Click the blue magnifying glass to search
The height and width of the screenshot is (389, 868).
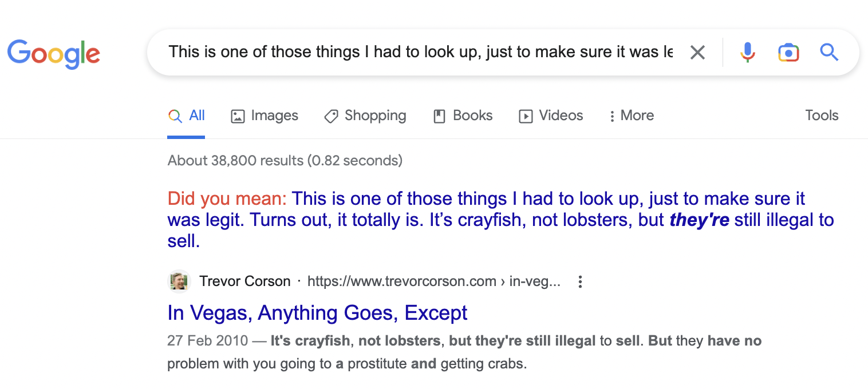(x=828, y=52)
